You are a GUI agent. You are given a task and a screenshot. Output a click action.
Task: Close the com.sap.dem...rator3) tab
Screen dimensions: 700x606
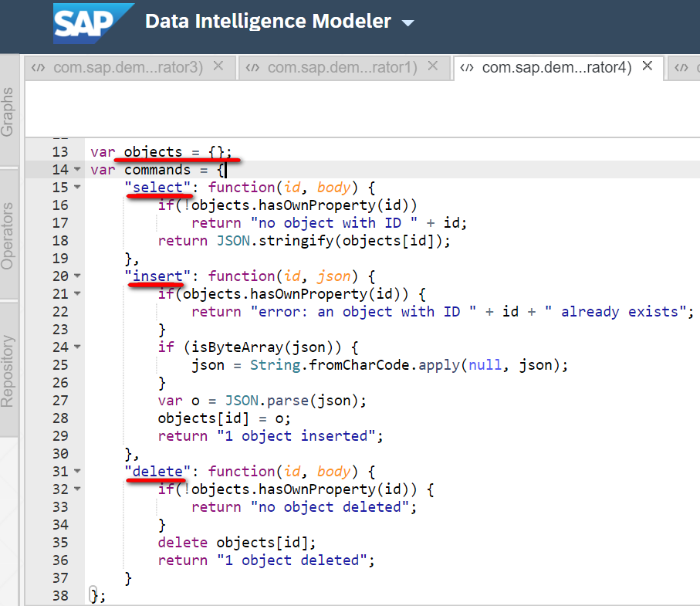[x=218, y=66]
